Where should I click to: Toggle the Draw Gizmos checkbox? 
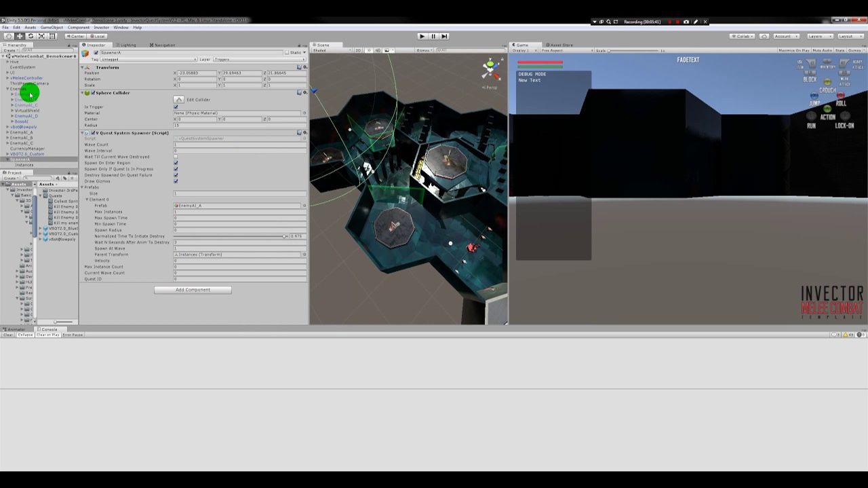[x=176, y=181]
